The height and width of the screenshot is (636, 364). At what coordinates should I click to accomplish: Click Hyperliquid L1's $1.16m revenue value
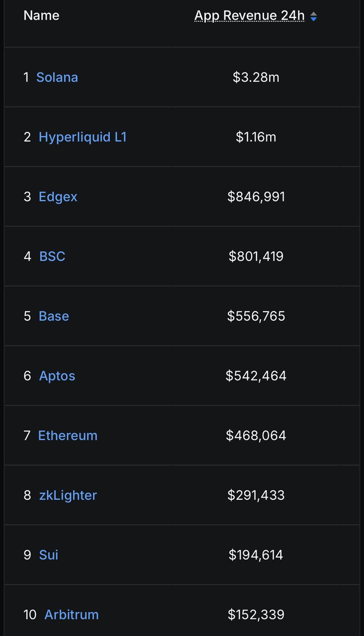click(x=256, y=137)
